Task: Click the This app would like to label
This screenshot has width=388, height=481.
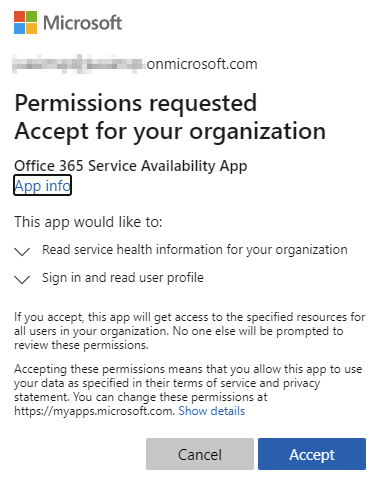Action: (88, 222)
